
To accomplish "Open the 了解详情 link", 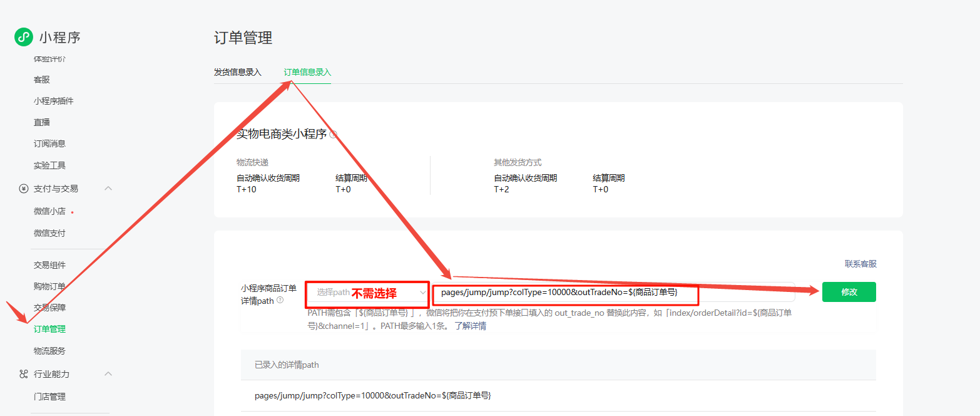I will 470,326.
